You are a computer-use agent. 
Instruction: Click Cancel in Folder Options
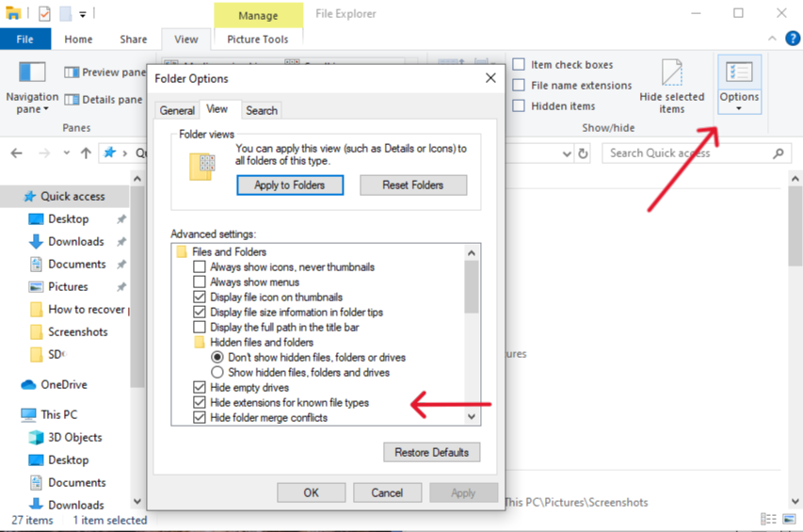click(387, 492)
